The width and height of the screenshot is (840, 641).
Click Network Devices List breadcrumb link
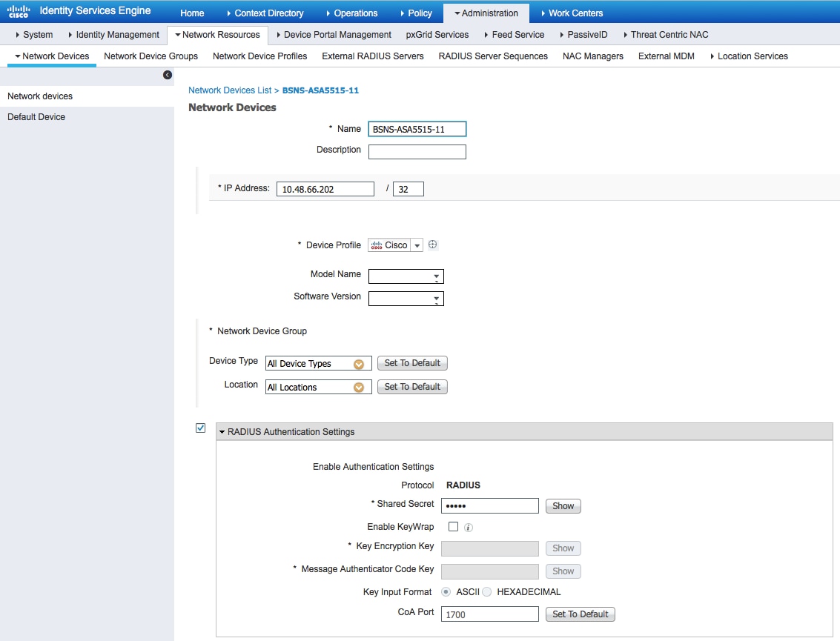[230, 90]
